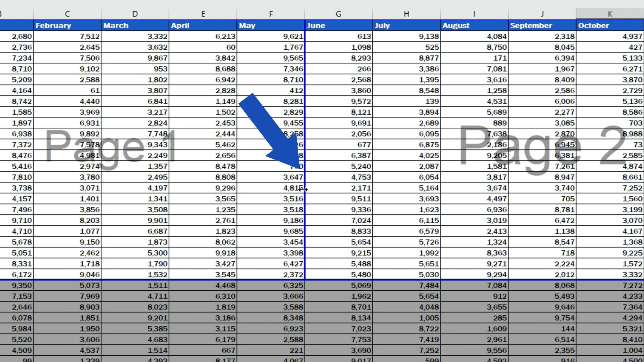Select the cell containing 9,621 under May
644x362 pixels.
[x=270, y=36]
